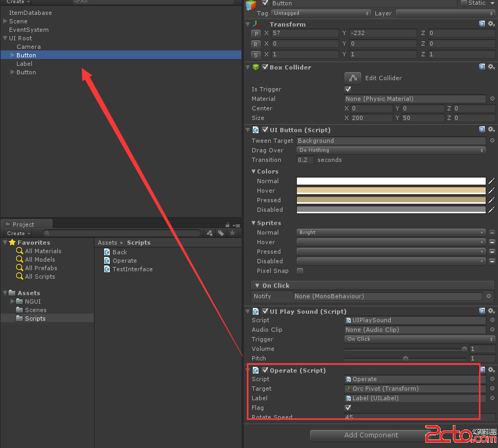The height and width of the screenshot is (448, 498).
Task: Select the TestInterface script asset
Action: click(x=128, y=269)
